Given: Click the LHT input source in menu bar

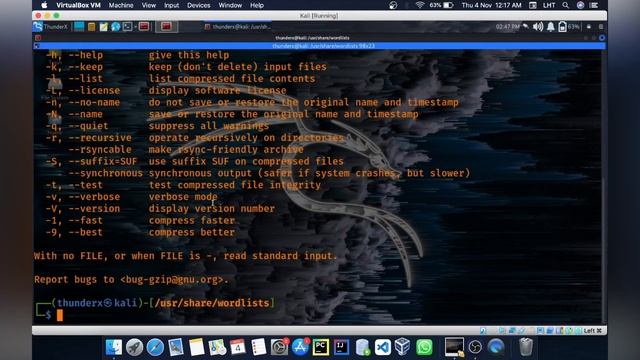Looking at the screenshot, I should (x=549, y=5).
